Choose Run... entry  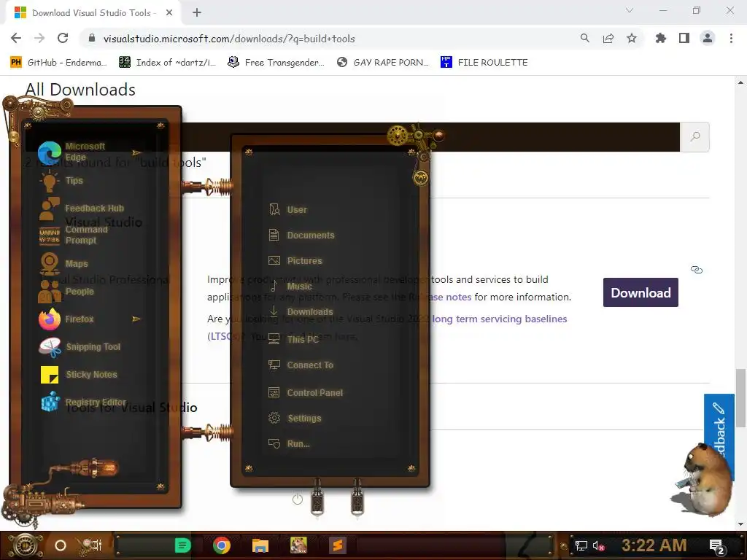pos(289,444)
